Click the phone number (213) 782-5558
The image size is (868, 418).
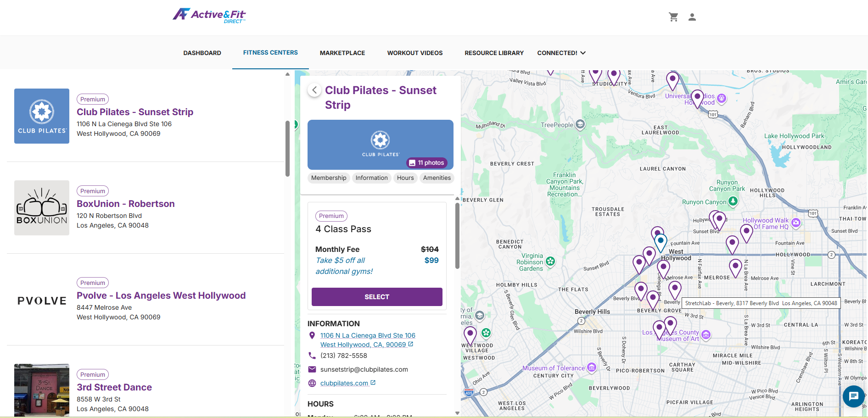344,356
